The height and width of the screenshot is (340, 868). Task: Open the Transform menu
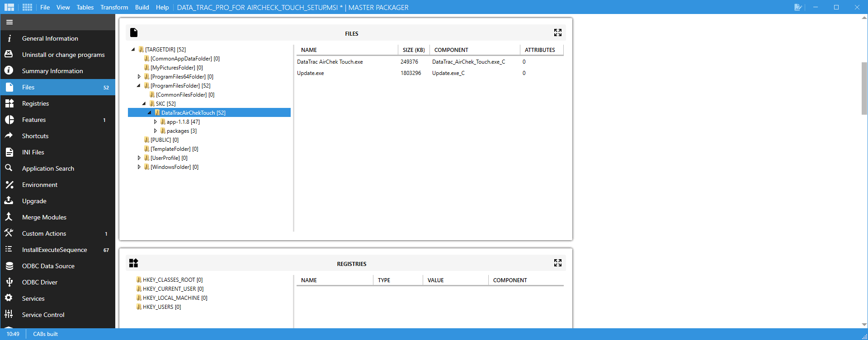114,7
